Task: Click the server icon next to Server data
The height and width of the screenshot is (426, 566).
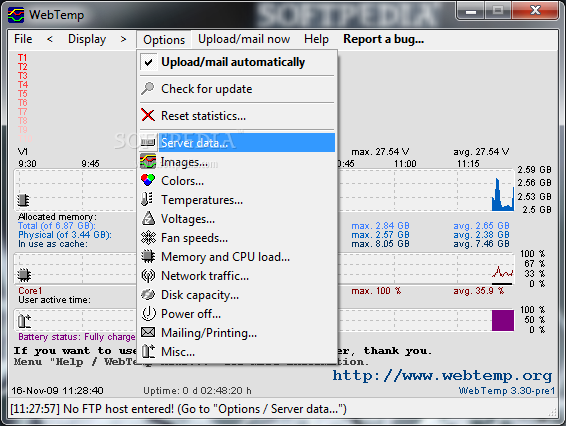Action: tap(148, 142)
